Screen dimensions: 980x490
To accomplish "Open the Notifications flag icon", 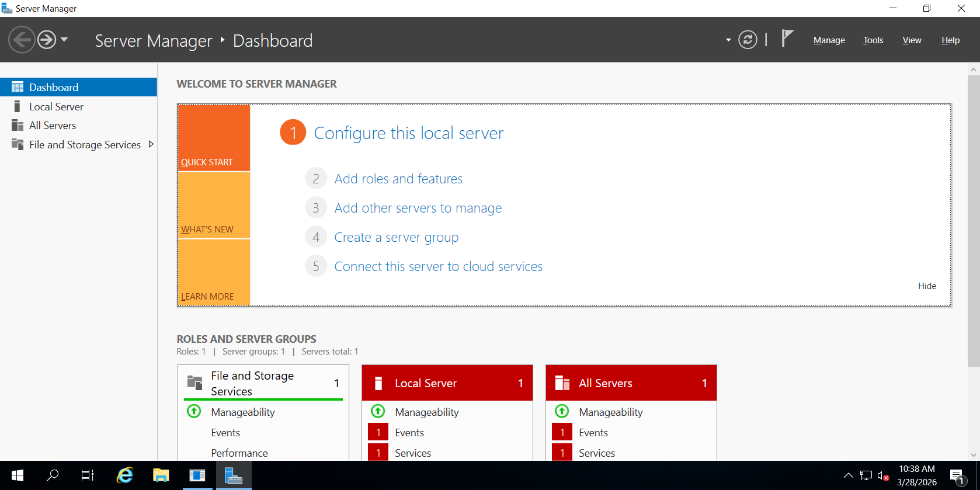I will [787, 39].
